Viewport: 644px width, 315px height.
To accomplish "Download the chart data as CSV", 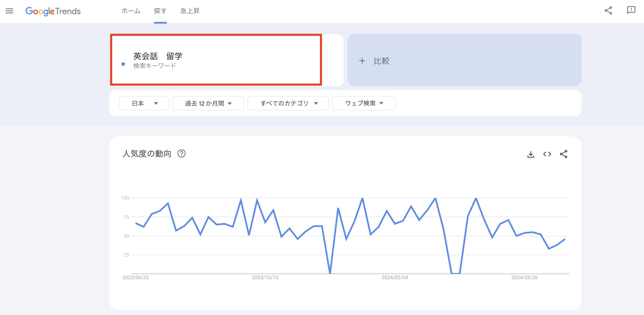I will [531, 154].
